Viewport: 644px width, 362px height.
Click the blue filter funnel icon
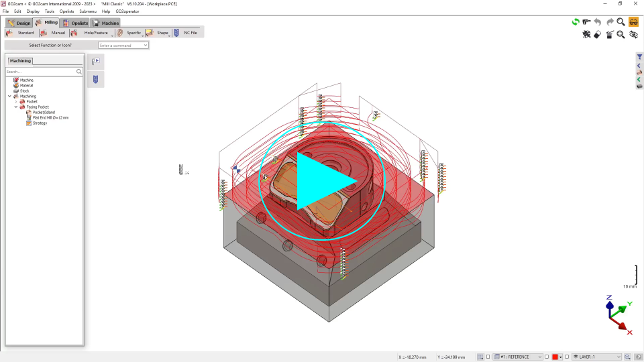tap(639, 57)
